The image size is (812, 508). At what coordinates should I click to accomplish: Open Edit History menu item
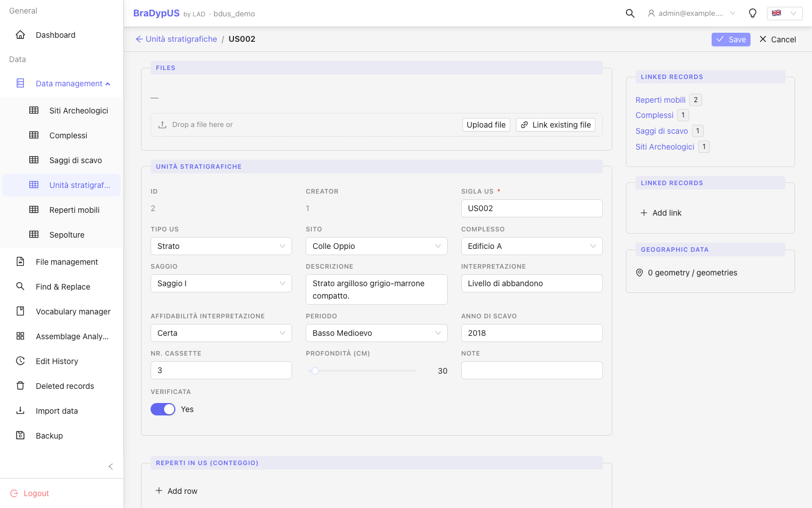coord(61,361)
